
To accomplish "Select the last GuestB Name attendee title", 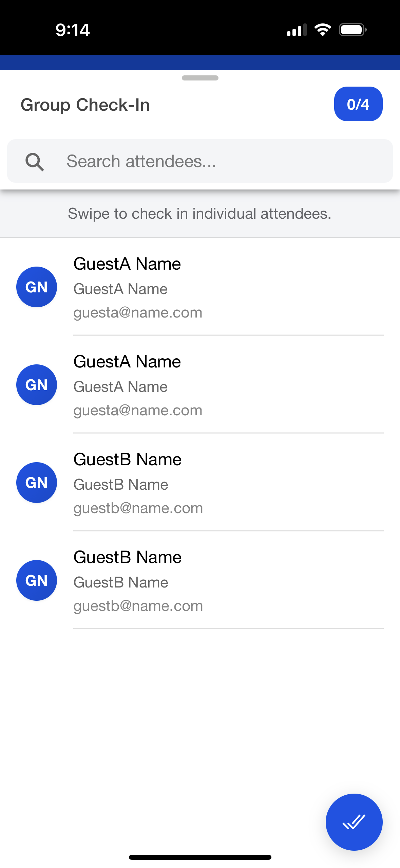I will pyautogui.click(x=128, y=557).
